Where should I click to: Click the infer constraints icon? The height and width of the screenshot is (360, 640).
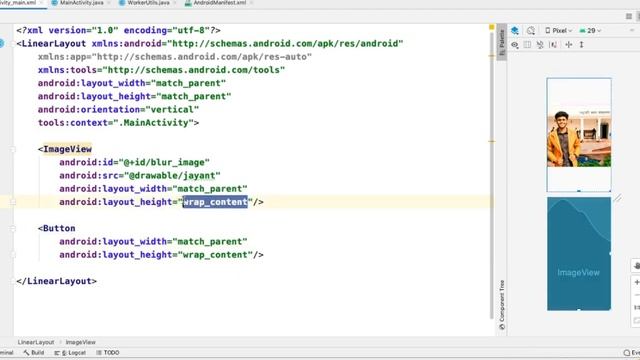coord(553,44)
